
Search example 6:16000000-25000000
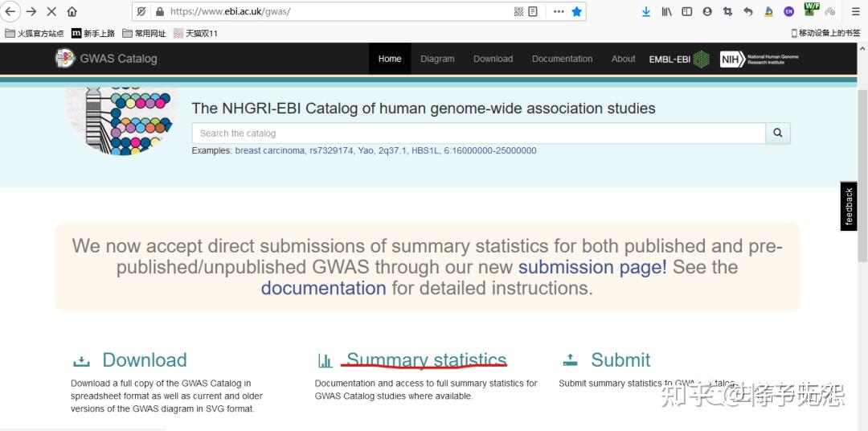pyautogui.click(x=490, y=150)
